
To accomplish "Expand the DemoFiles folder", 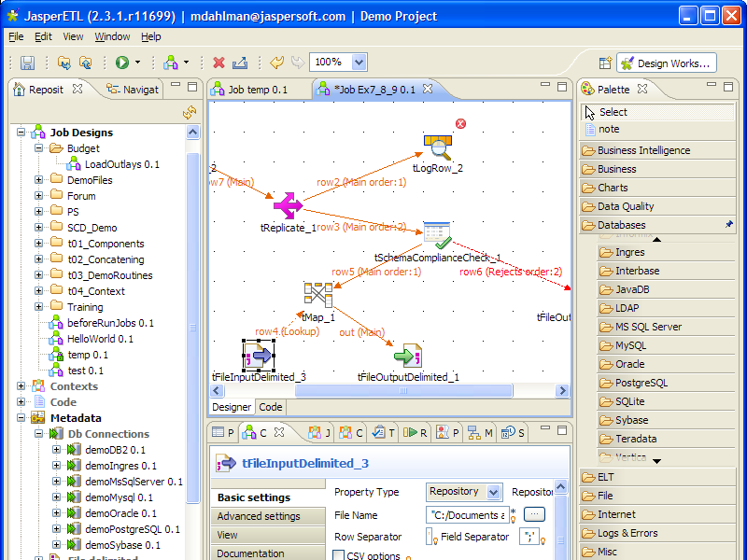I will (39, 180).
